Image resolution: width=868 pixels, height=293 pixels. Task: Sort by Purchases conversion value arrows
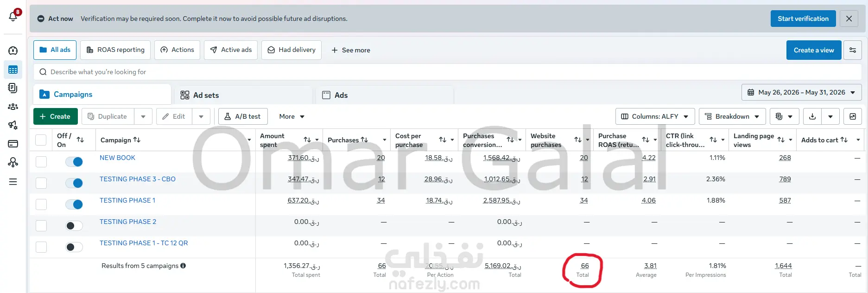510,140
